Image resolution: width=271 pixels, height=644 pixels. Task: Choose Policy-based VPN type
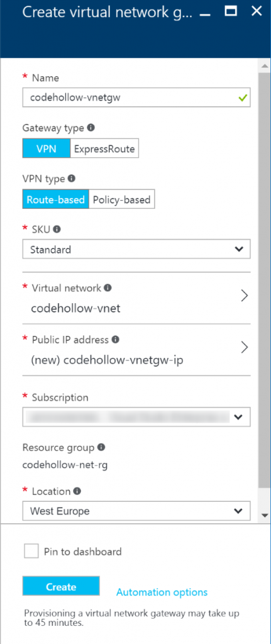[121, 199]
